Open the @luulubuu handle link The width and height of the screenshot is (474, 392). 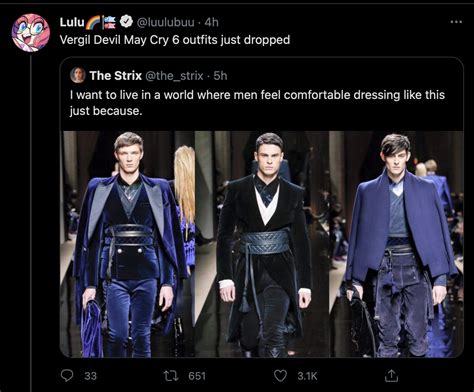coord(165,22)
